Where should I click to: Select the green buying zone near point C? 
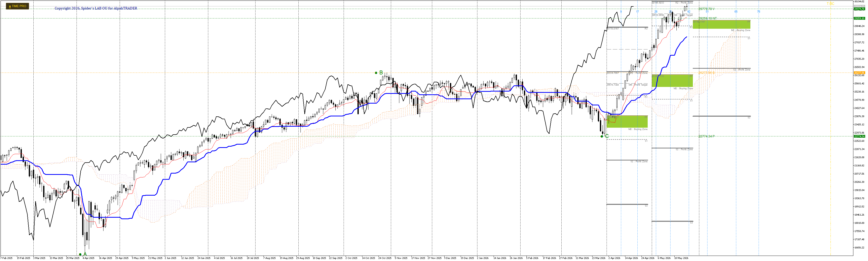tap(627, 122)
